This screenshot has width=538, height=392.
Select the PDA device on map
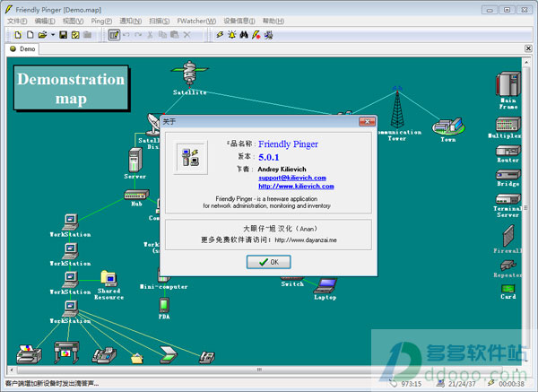click(164, 305)
